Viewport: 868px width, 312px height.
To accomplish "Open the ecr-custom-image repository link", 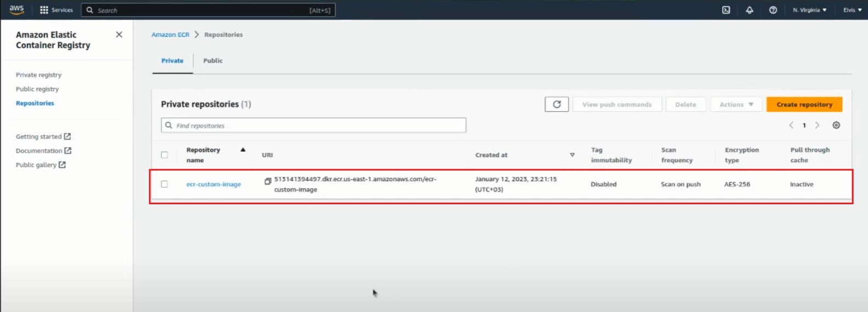I will pyautogui.click(x=213, y=185).
